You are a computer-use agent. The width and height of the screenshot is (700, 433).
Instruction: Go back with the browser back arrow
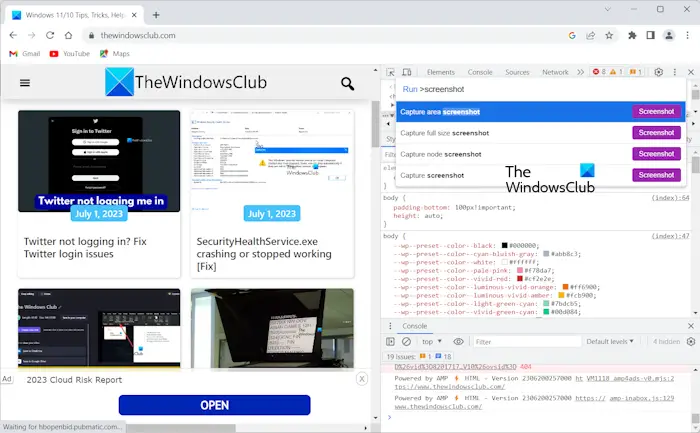tap(13, 35)
